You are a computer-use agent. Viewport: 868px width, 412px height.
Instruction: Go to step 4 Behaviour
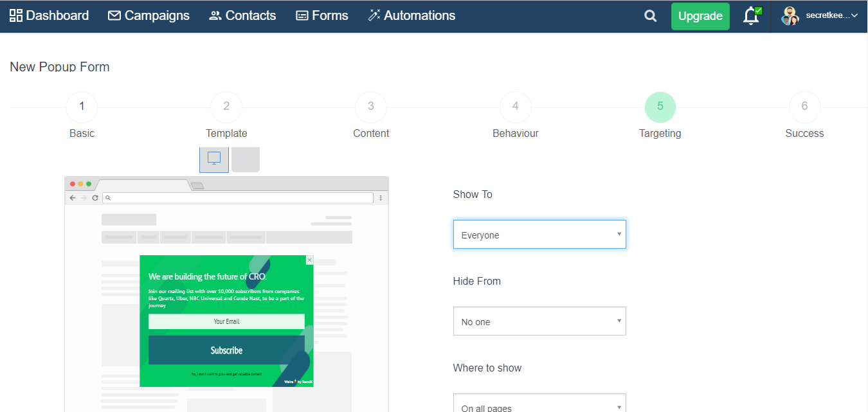pyautogui.click(x=516, y=107)
